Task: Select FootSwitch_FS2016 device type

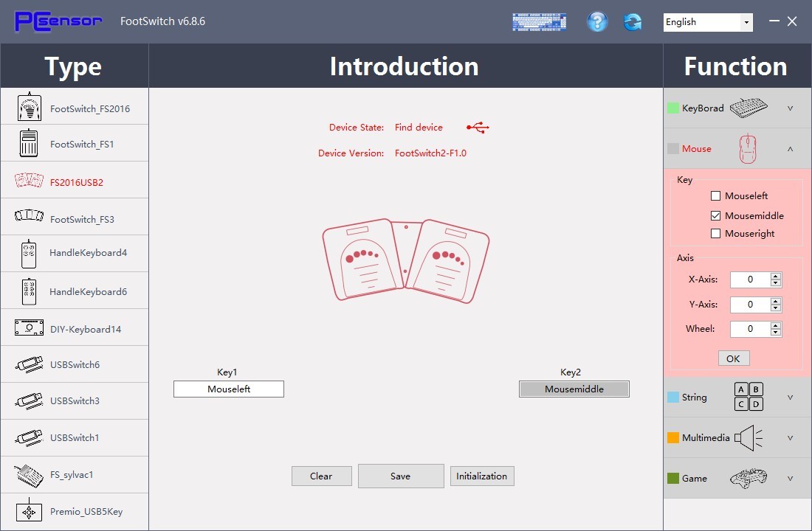Action: [x=75, y=107]
